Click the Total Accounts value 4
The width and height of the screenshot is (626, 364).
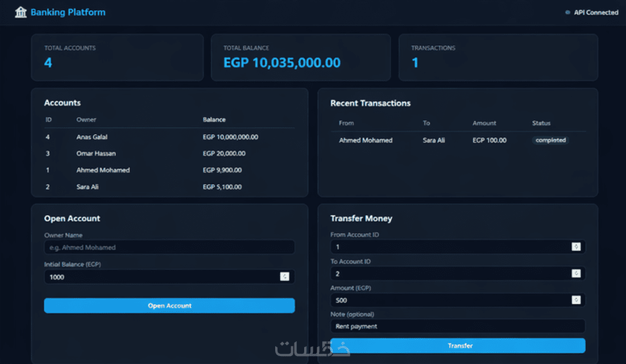(48, 62)
